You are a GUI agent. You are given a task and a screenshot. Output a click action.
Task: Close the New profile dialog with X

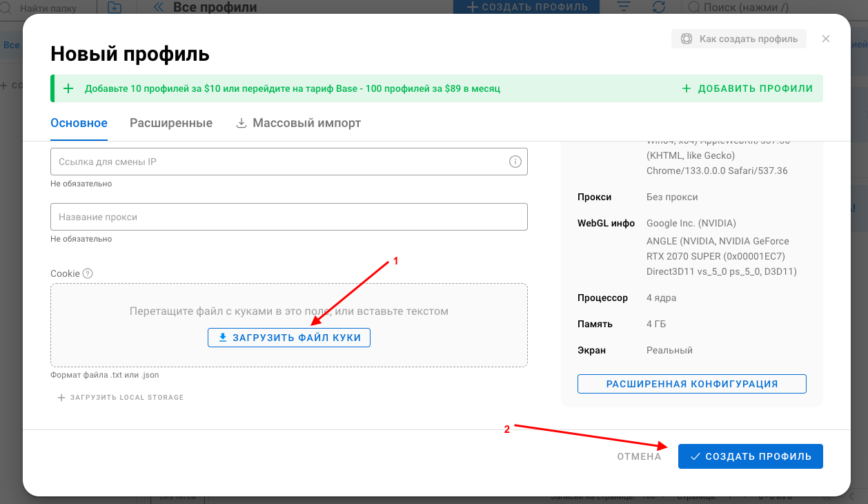826,39
